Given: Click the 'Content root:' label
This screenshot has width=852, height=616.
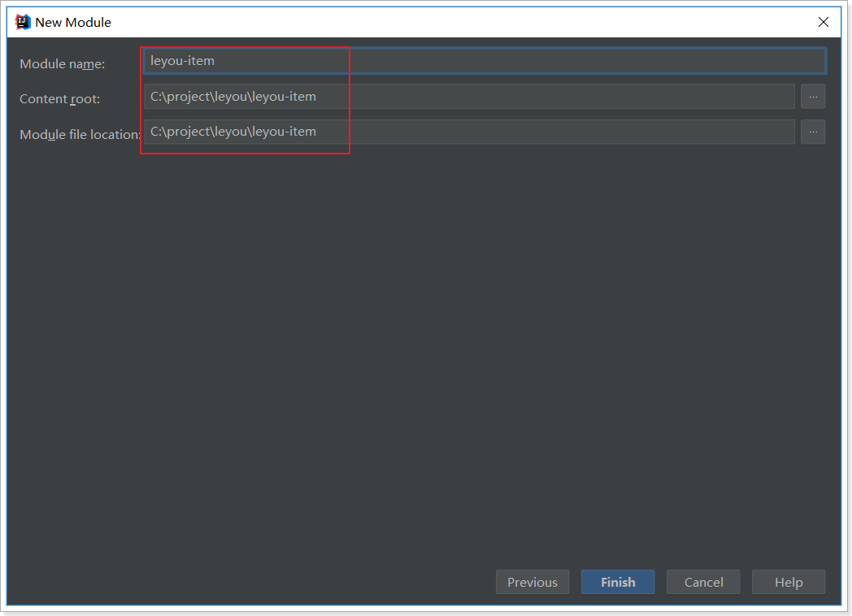Looking at the screenshot, I should [x=60, y=99].
